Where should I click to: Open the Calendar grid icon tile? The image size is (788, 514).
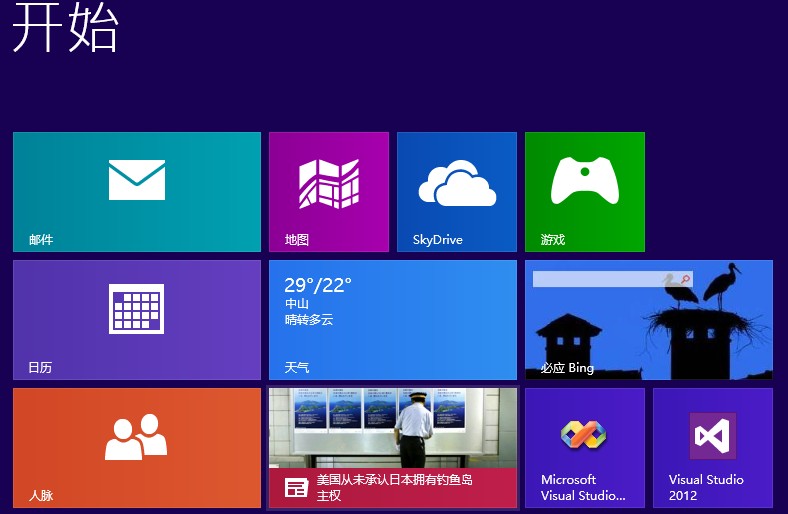137,320
